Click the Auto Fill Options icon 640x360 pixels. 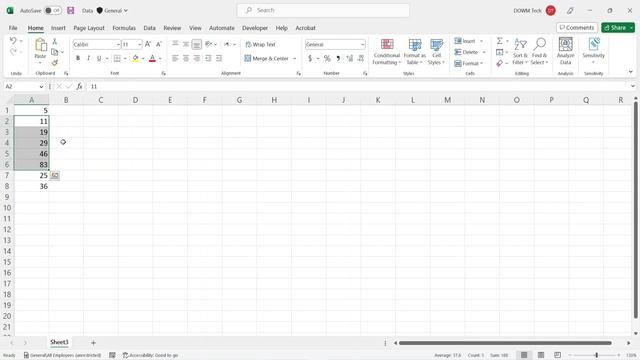55,176
